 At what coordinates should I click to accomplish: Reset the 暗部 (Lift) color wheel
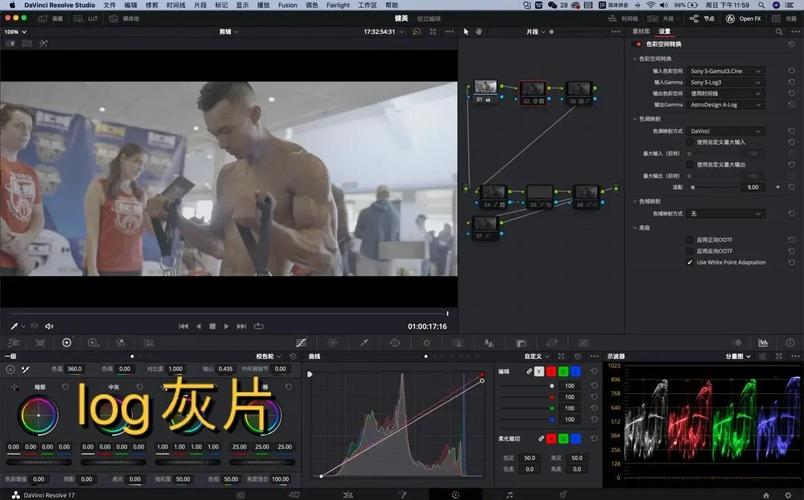[65, 387]
